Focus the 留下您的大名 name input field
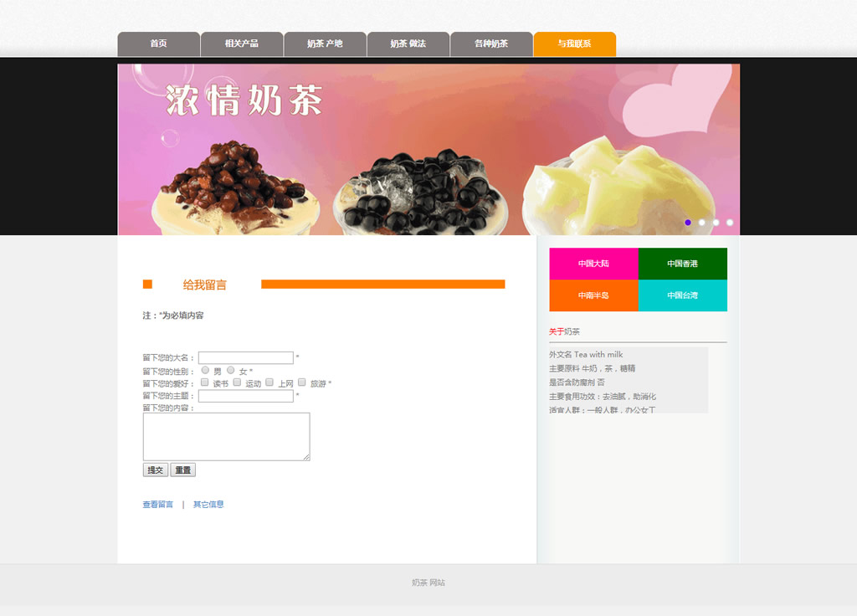The image size is (857, 616). pyautogui.click(x=245, y=358)
